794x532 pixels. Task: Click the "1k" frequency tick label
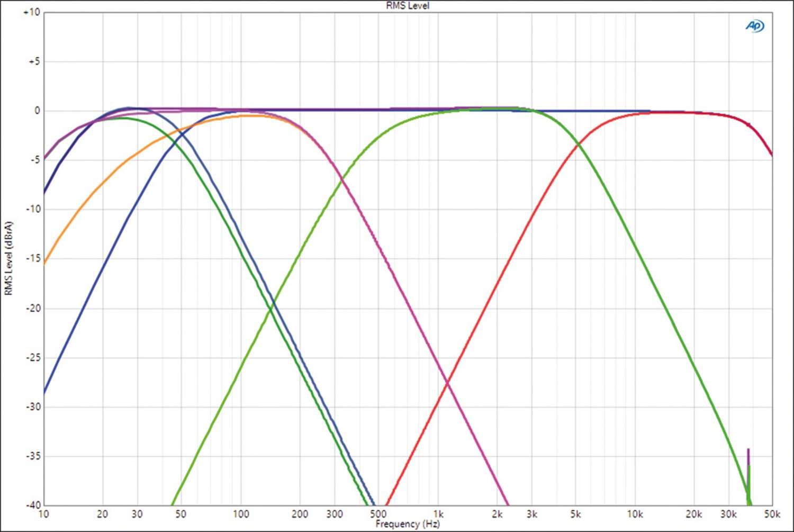pyautogui.click(x=438, y=514)
